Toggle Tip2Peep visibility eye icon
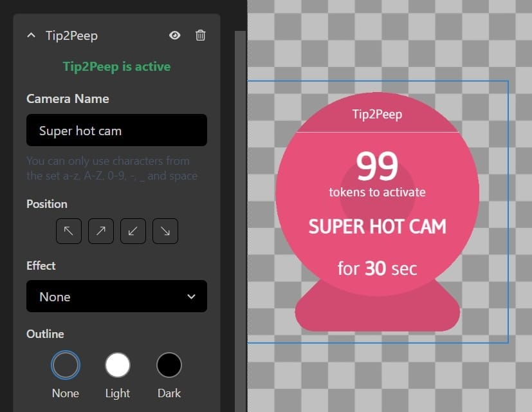Screen dimensions: 532x412 tap(175, 35)
